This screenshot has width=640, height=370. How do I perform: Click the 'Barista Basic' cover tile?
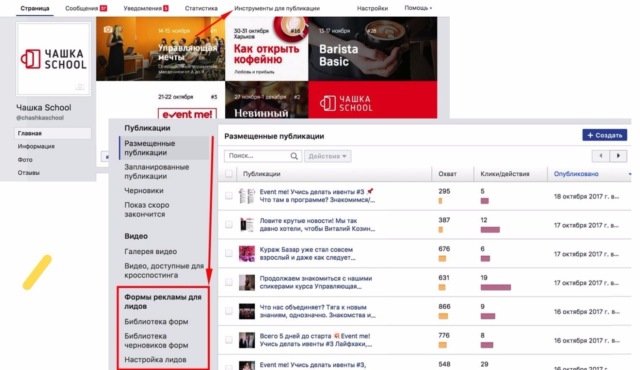point(373,49)
